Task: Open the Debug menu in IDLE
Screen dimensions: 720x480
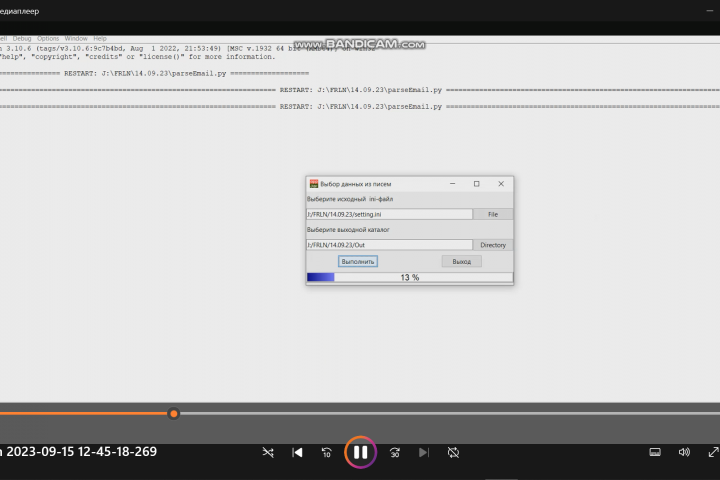Action: tap(22, 39)
